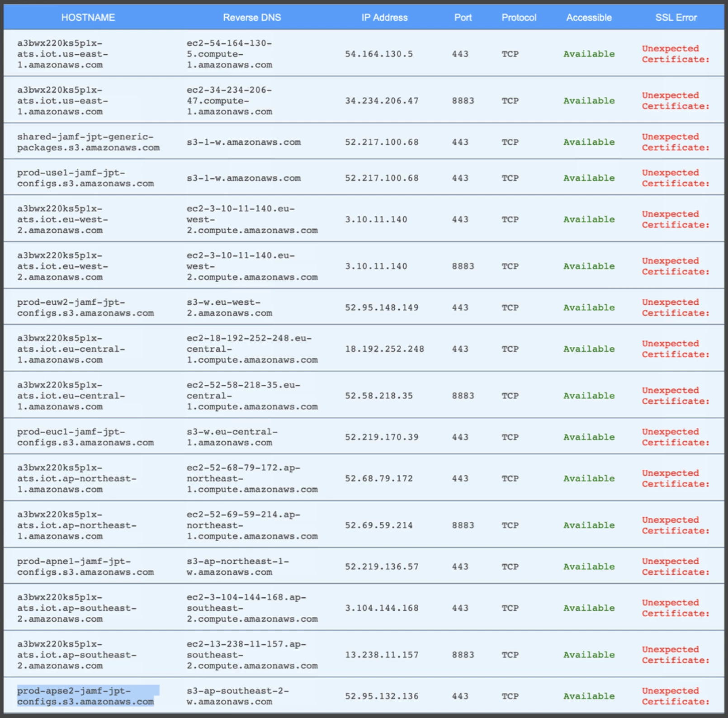Click IP address 54.164.130.5
Screen dimensions: 728x718
[x=379, y=54]
